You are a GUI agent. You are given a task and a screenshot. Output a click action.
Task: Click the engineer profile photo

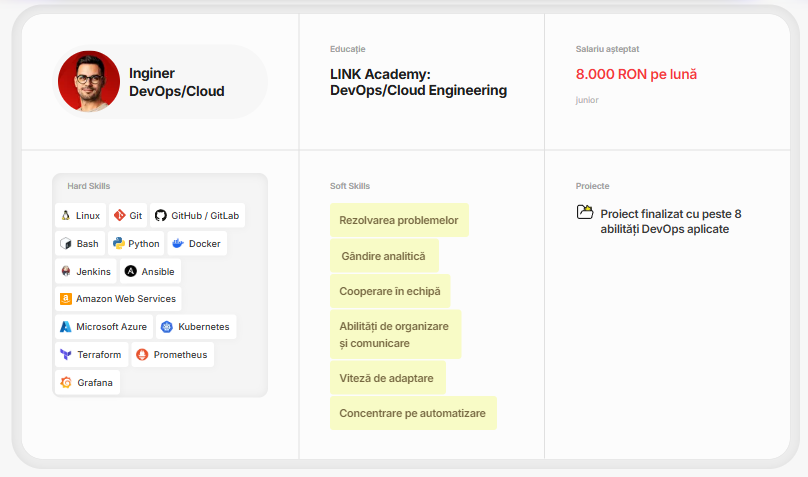[x=89, y=81]
